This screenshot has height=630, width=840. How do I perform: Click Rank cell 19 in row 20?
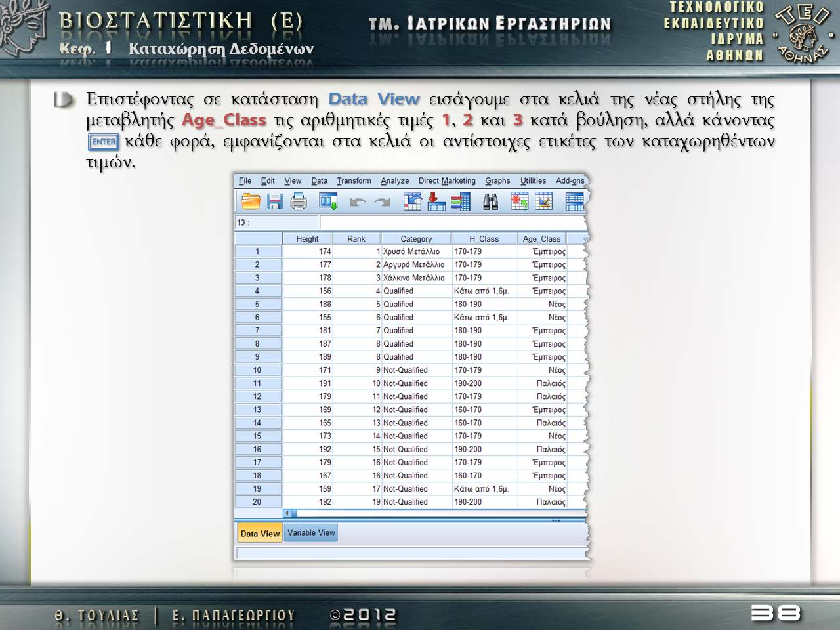pos(357,502)
